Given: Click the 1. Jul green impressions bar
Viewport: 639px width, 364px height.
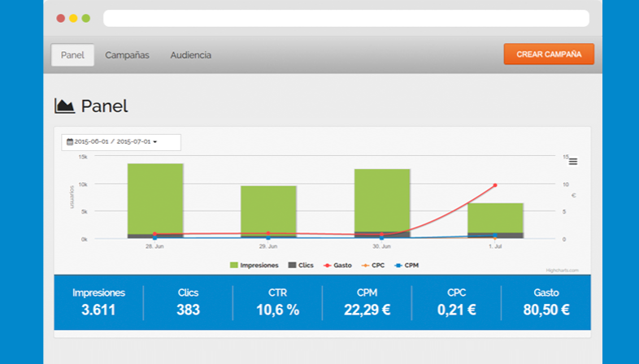Looking at the screenshot, I should tap(496, 218).
